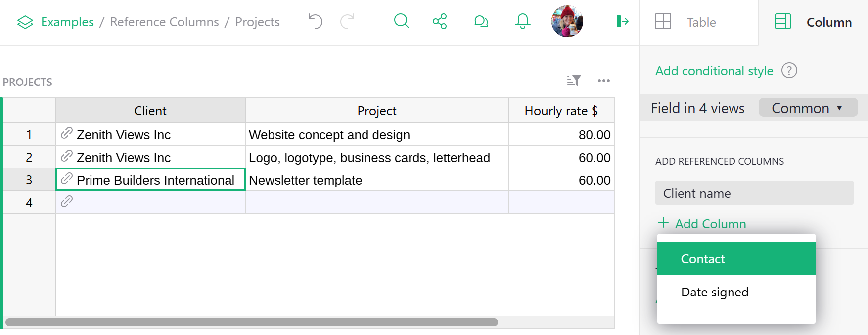Click the user profile avatar
Image resolution: width=868 pixels, height=335 pixels.
567,21
